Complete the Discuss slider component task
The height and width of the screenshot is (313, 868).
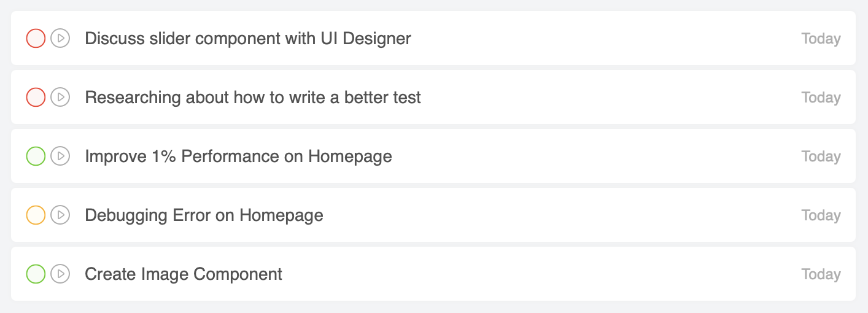point(36,38)
